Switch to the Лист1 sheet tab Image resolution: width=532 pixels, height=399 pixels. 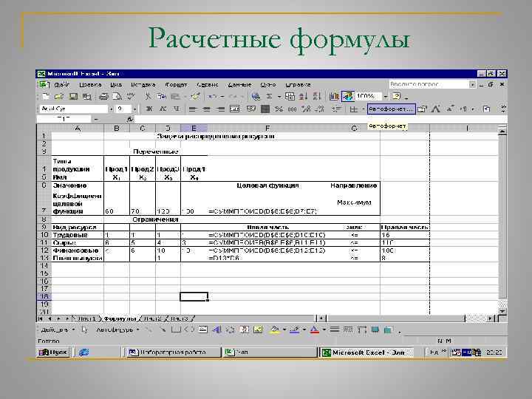tap(86, 318)
